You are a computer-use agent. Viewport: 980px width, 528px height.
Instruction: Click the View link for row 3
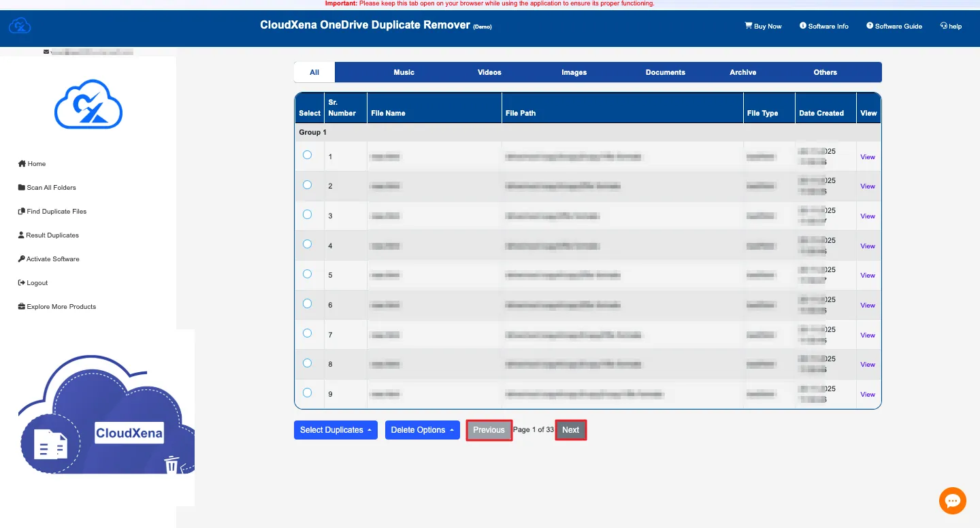(x=867, y=216)
